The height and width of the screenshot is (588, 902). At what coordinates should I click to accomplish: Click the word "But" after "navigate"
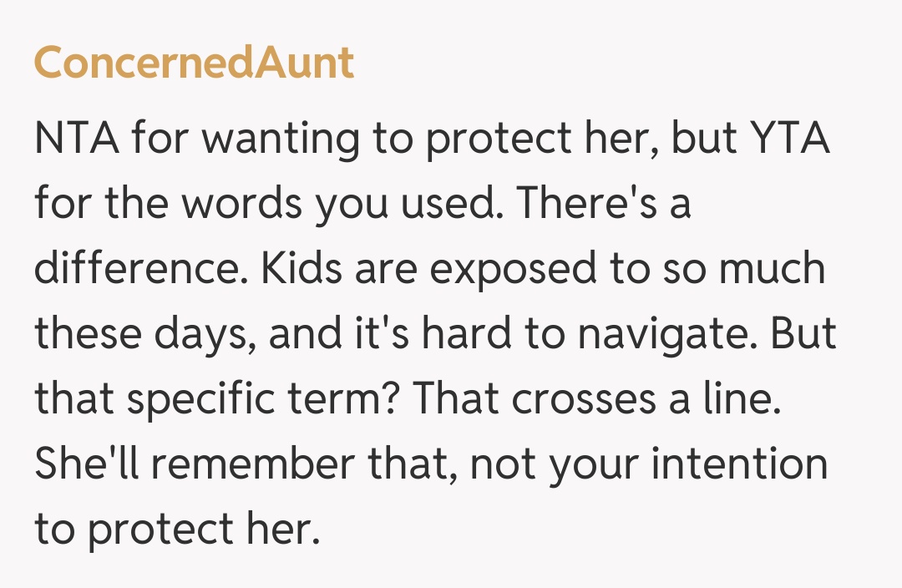[x=803, y=334]
